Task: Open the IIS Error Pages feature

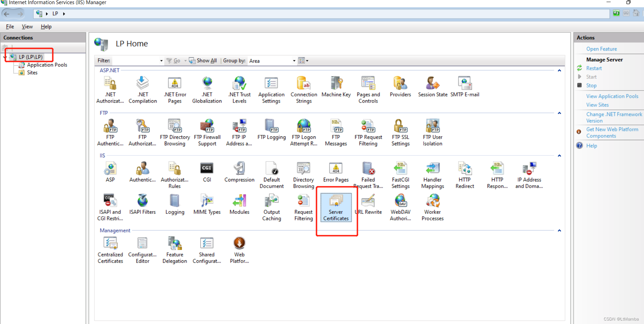Action: coord(336,172)
